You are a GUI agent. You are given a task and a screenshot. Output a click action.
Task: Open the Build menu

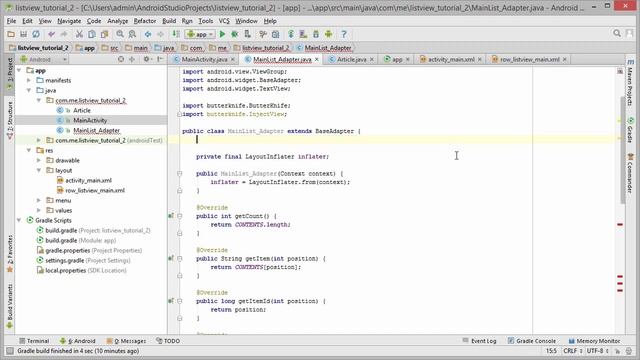169,21
